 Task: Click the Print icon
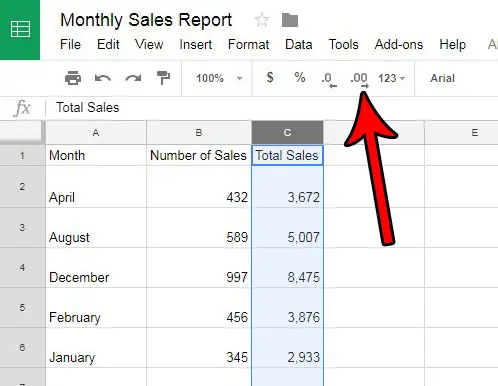click(x=73, y=78)
